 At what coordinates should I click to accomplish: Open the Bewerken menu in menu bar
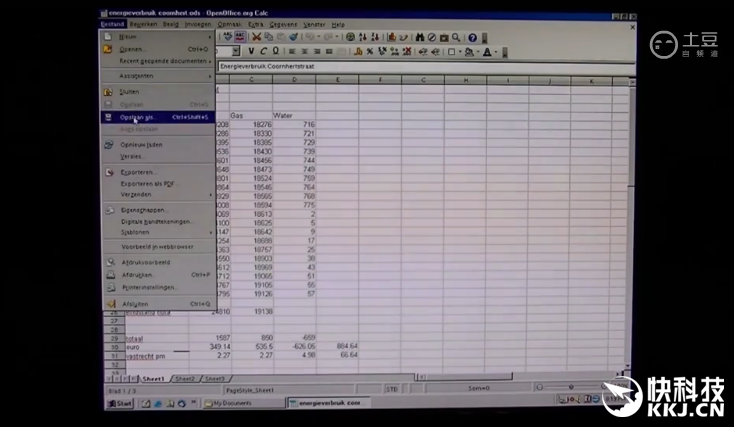pyautogui.click(x=143, y=24)
